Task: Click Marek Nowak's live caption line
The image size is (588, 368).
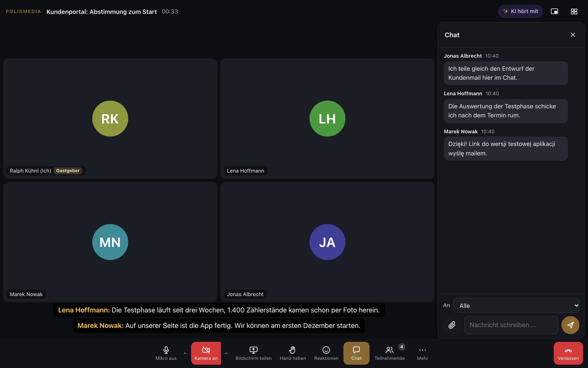Action: 219,326
